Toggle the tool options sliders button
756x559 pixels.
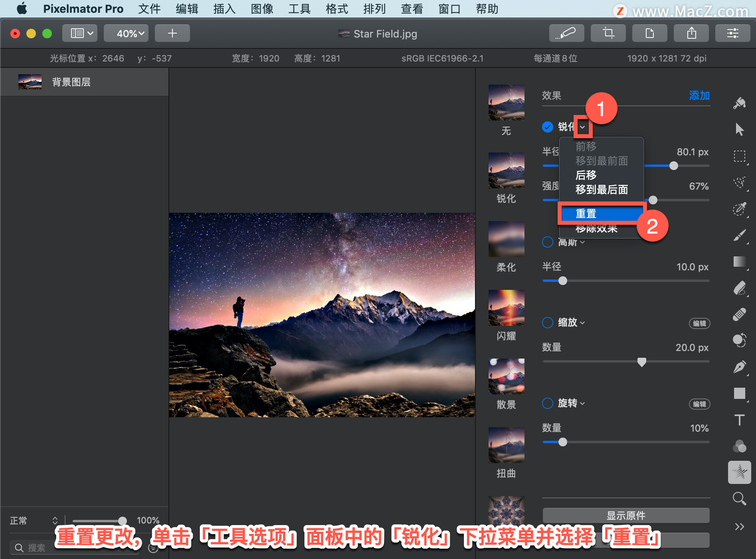[x=733, y=33]
